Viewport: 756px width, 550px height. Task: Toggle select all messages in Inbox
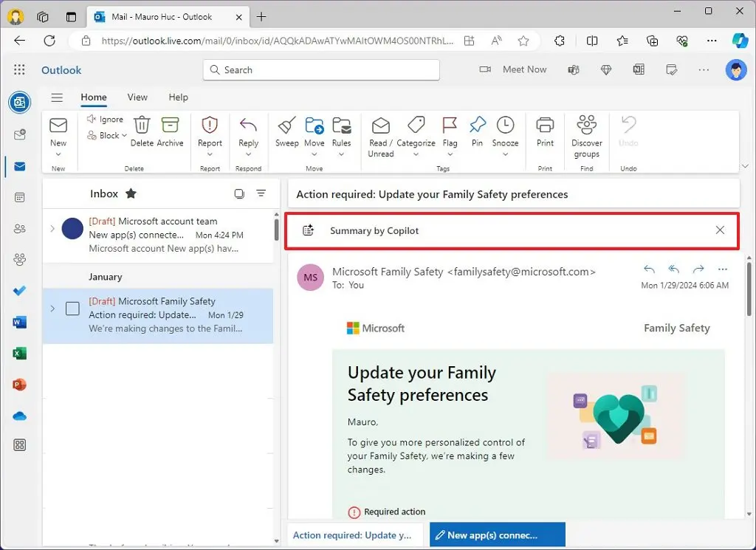click(x=239, y=193)
